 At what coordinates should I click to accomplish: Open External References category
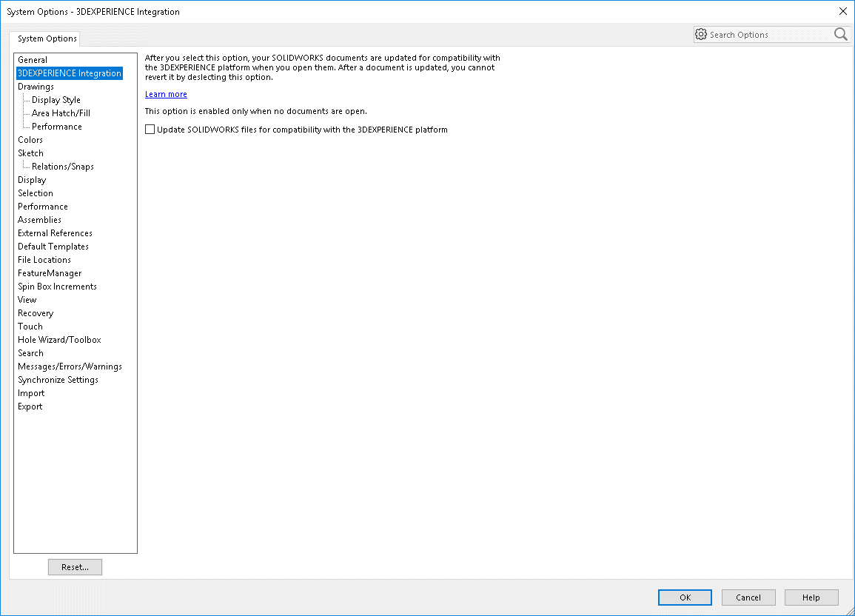click(55, 233)
